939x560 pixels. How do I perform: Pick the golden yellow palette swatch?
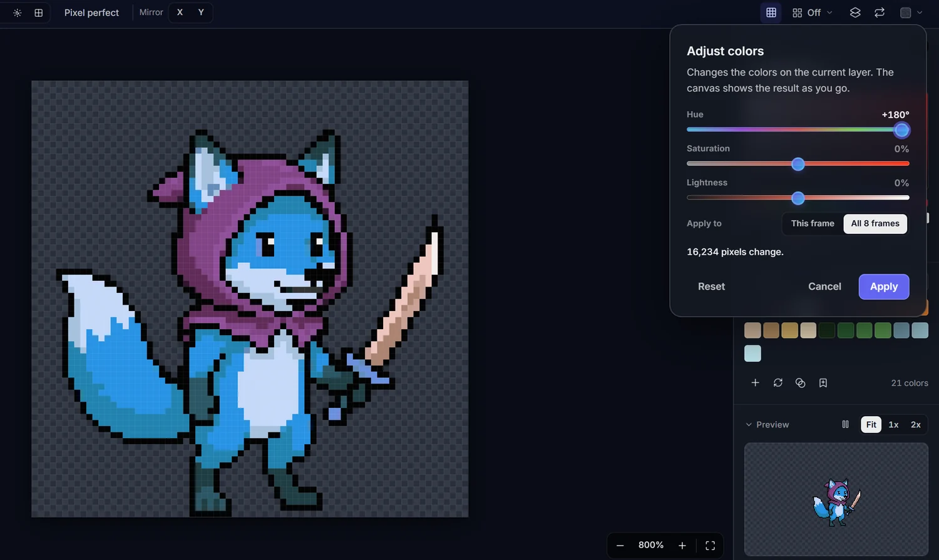(790, 330)
